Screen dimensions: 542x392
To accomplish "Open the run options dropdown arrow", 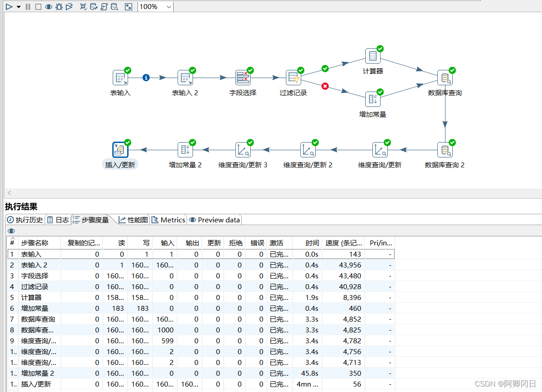I will coord(18,7).
